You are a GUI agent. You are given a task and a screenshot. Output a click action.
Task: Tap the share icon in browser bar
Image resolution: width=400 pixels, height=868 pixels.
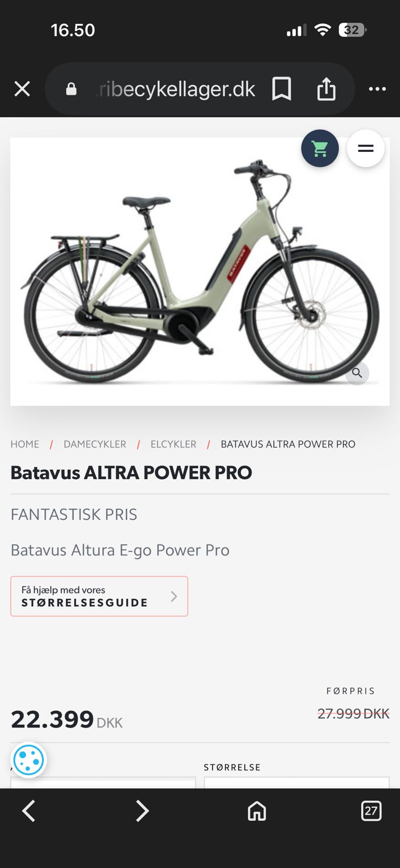(326, 88)
